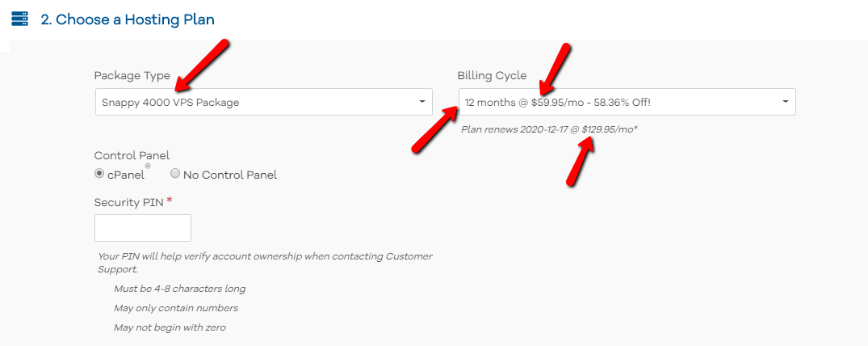Click the caret arrow on the Package Type select
The height and width of the screenshot is (346, 868).
[421, 102]
